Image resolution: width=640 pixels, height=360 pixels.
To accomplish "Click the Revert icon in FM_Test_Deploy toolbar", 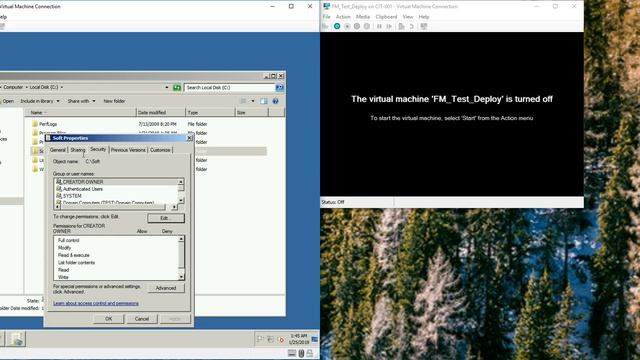I will coord(411,26).
